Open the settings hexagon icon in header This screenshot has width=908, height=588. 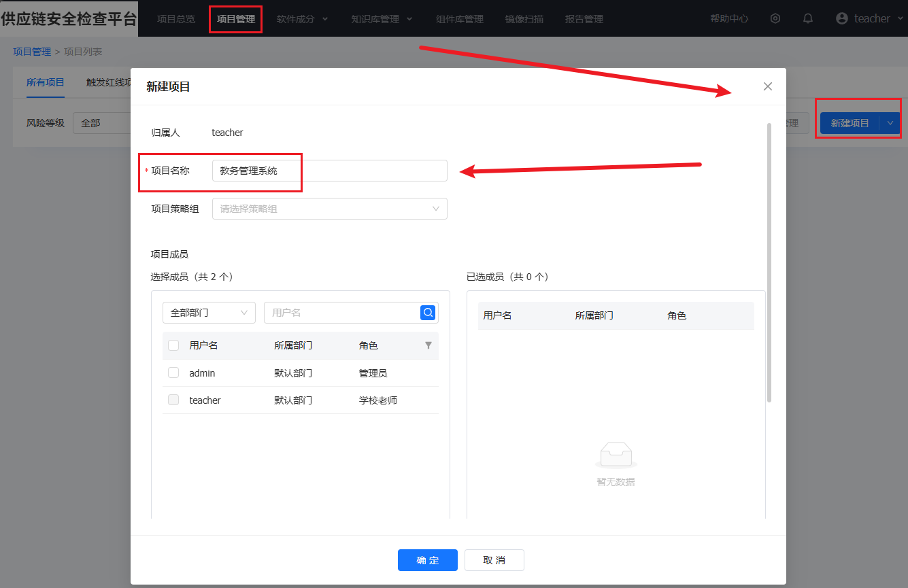[775, 18]
